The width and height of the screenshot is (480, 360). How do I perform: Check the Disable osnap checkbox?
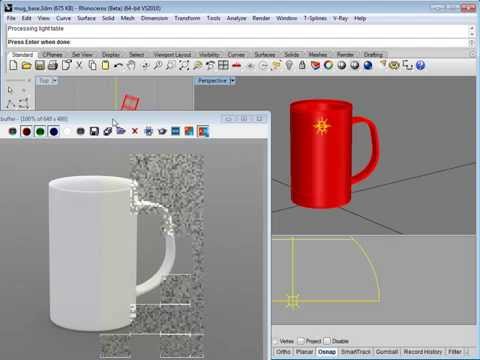click(327, 341)
